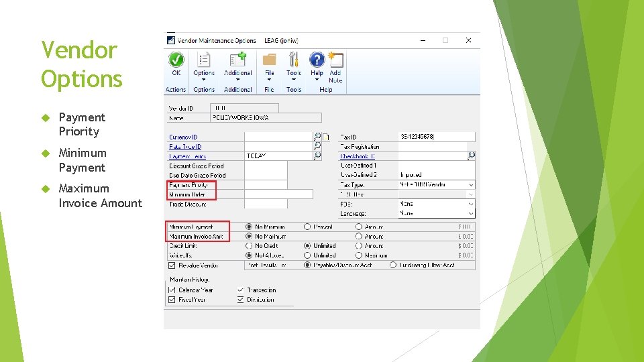The height and width of the screenshot is (362, 644).
Task: Select No Maximum for Maximum Invoice Amt
Action: [249, 237]
